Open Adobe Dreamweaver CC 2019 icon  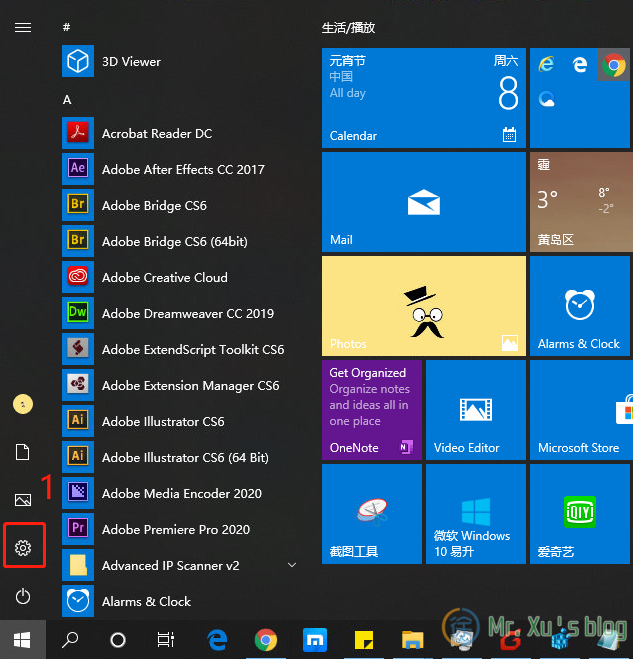[x=78, y=313]
